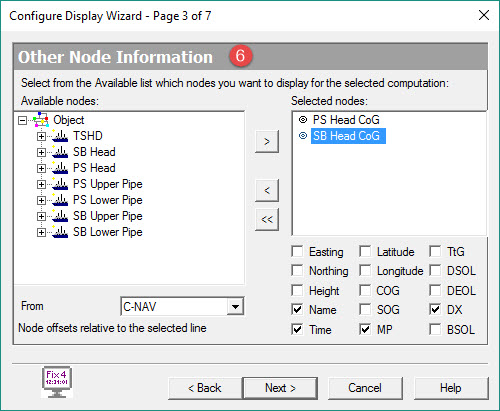Viewport: 500px width, 411px height.
Task: Go to the Next wizard page
Action: [280, 388]
